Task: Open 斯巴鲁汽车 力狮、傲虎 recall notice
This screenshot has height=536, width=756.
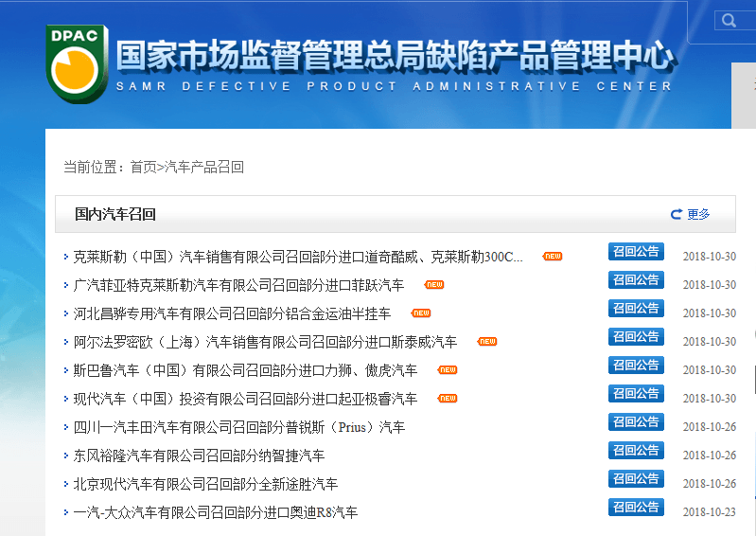Action: coord(245,370)
